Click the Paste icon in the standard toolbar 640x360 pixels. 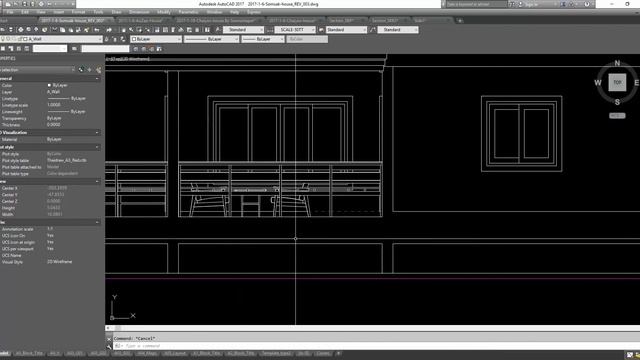(x=71, y=30)
